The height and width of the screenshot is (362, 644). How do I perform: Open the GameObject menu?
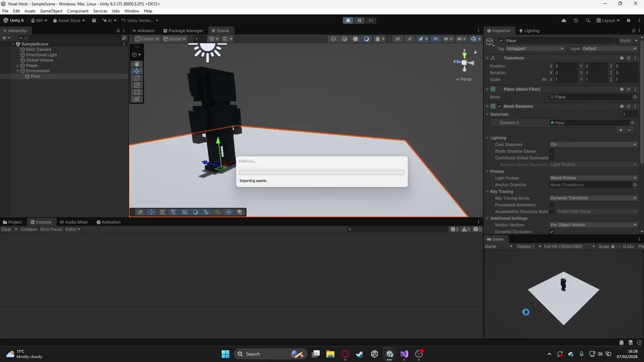coord(51,11)
